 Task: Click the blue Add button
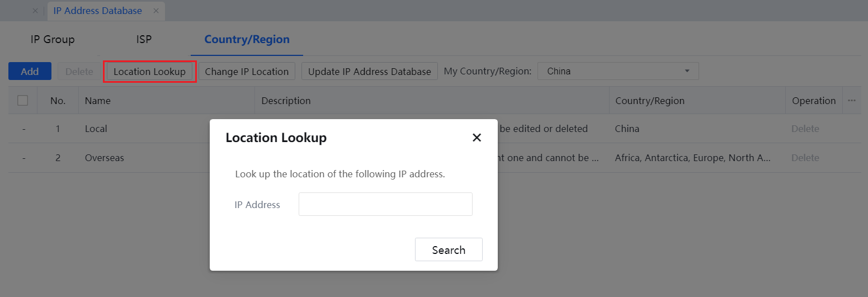(x=30, y=71)
